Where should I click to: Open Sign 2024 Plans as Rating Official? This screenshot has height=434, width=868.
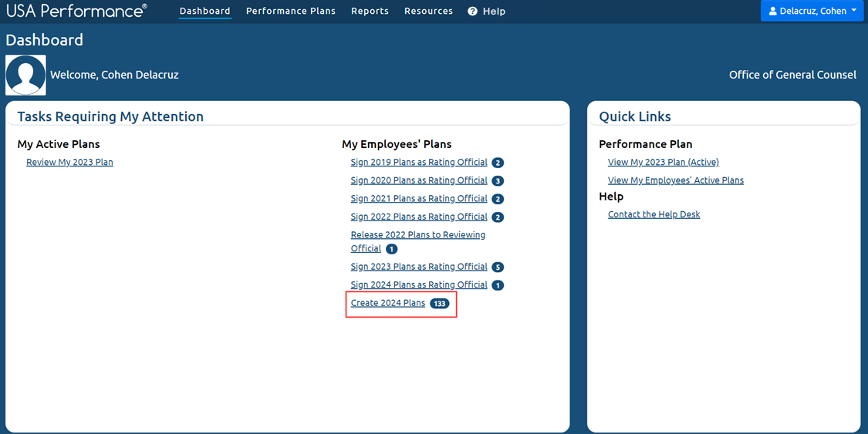point(419,284)
